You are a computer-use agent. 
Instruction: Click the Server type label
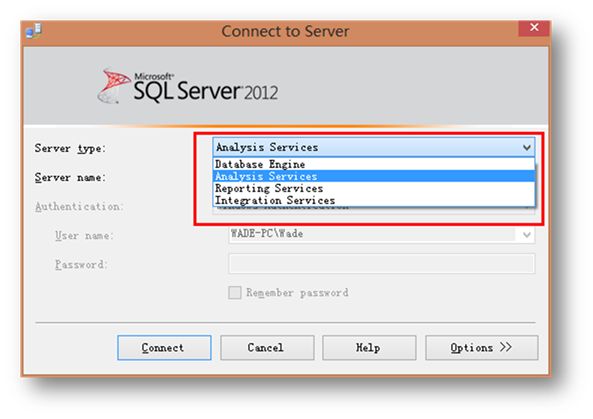pos(70,148)
